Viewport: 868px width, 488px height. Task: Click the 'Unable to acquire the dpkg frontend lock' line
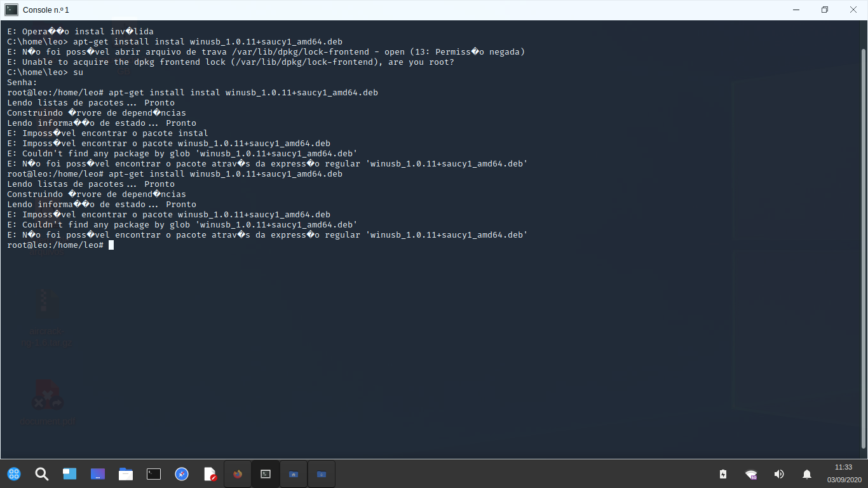[x=231, y=62]
